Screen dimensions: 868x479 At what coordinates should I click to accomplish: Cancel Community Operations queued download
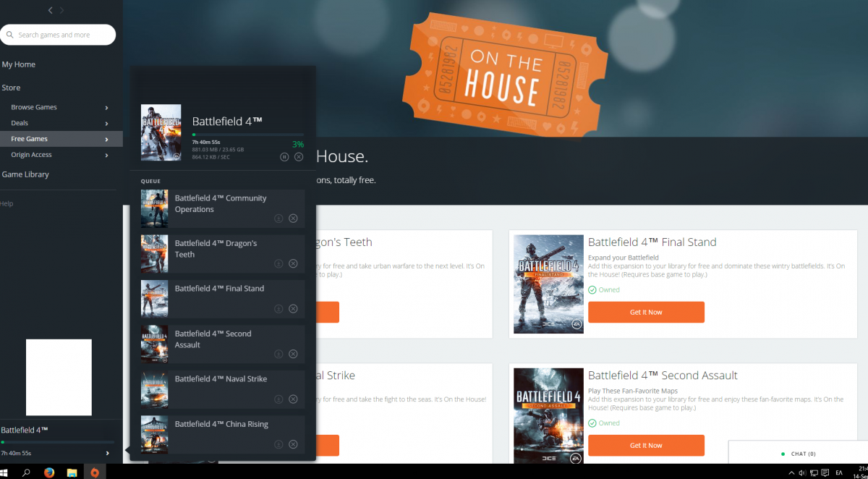click(293, 219)
